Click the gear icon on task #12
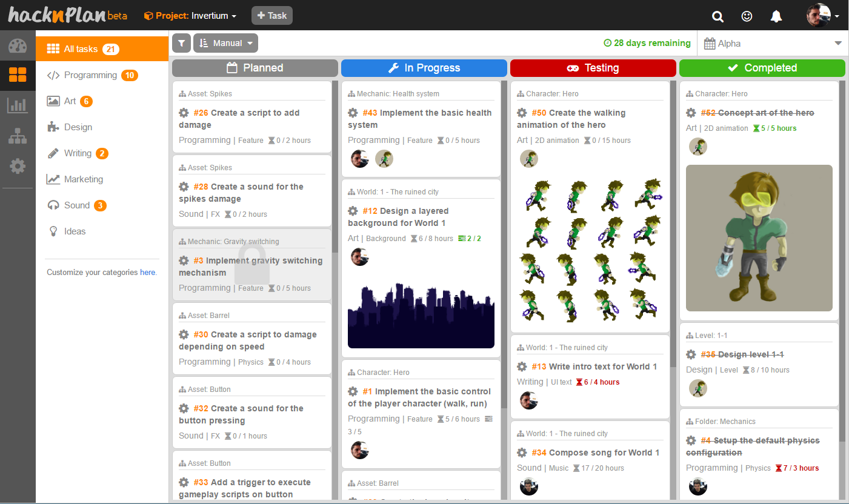This screenshot has height=504, width=849. pos(353,211)
